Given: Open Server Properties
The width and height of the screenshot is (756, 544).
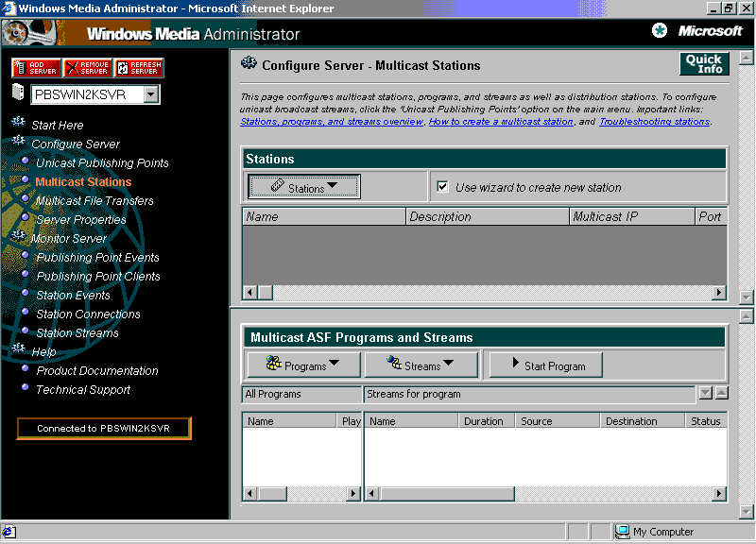Looking at the screenshot, I should (x=81, y=220).
